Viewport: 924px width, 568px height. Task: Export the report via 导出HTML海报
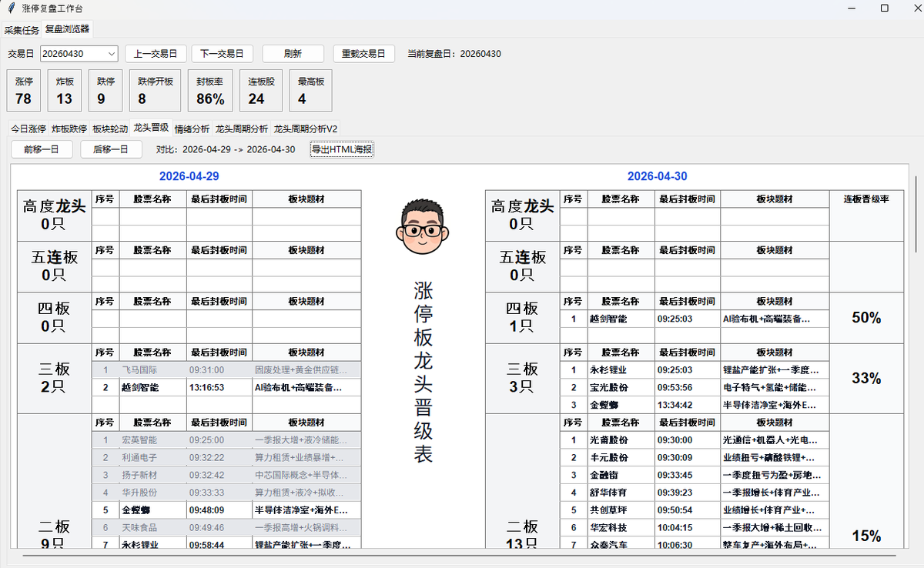click(x=342, y=149)
